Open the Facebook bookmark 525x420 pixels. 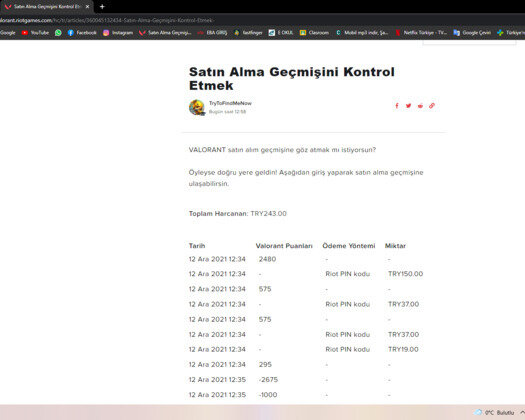coord(82,32)
